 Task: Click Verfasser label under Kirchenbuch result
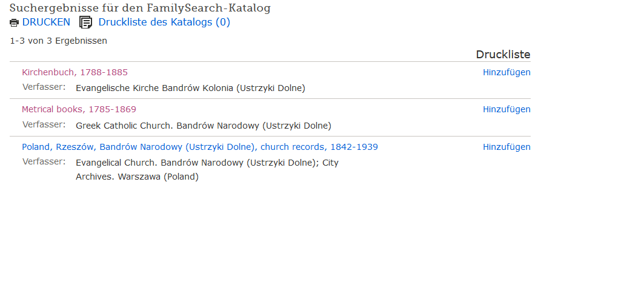click(44, 87)
